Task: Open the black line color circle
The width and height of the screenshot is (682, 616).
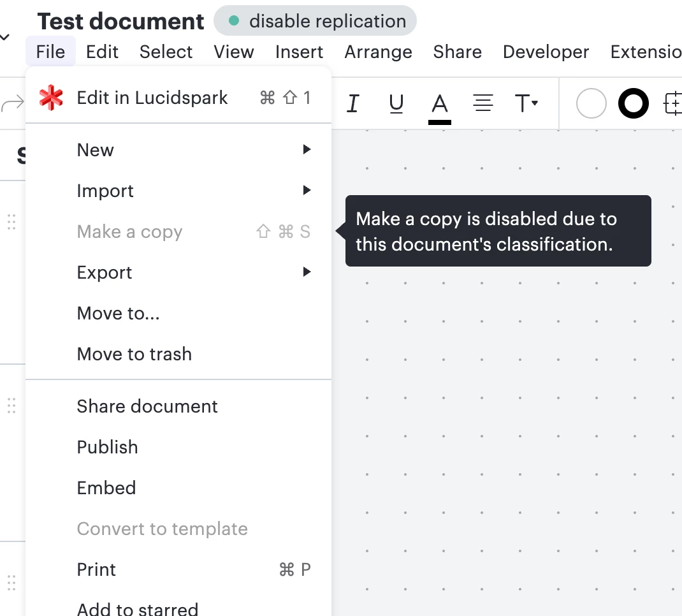Action: click(x=634, y=103)
